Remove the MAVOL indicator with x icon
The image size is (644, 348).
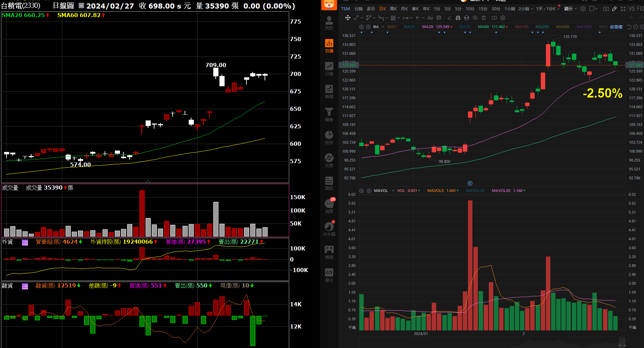[369, 191]
